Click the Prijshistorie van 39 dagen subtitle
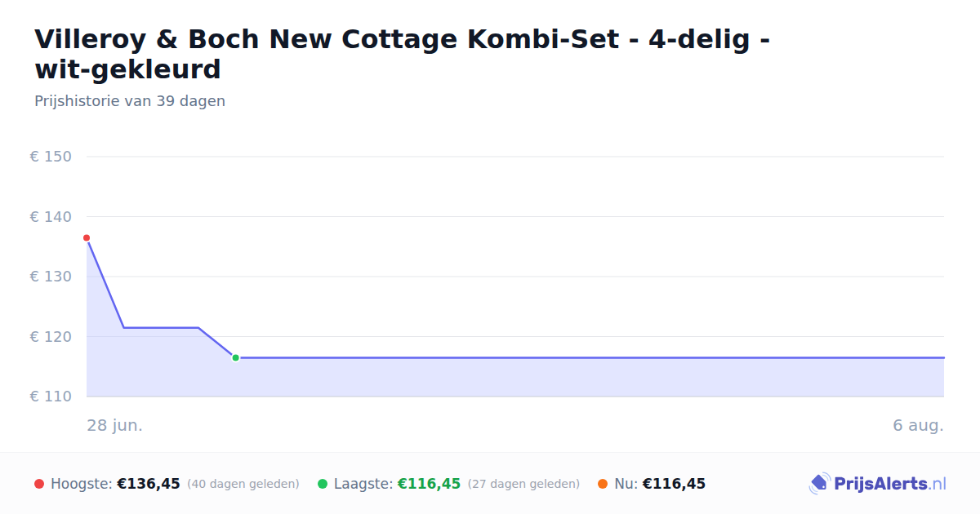Screen dimensions: 980x514 click(x=130, y=101)
